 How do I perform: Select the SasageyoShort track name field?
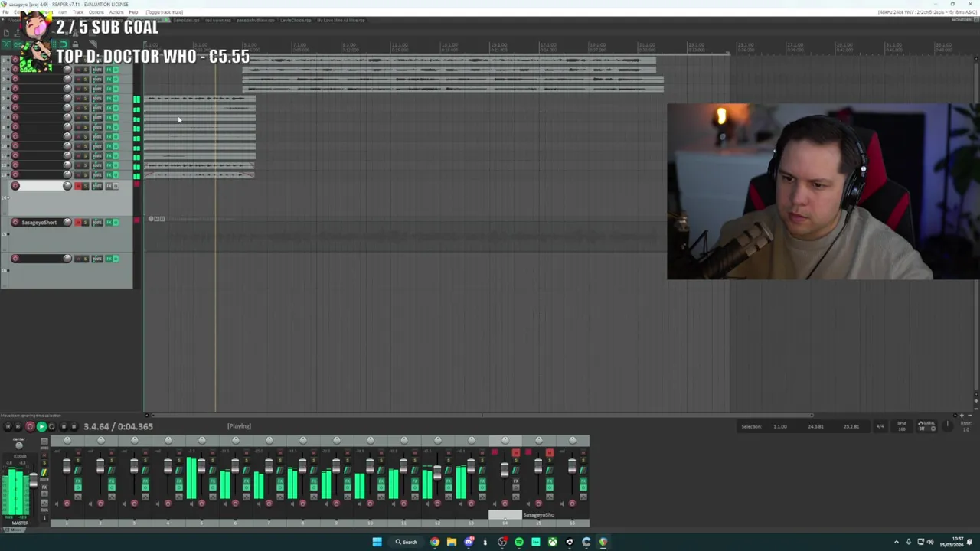click(x=39, y=223)
